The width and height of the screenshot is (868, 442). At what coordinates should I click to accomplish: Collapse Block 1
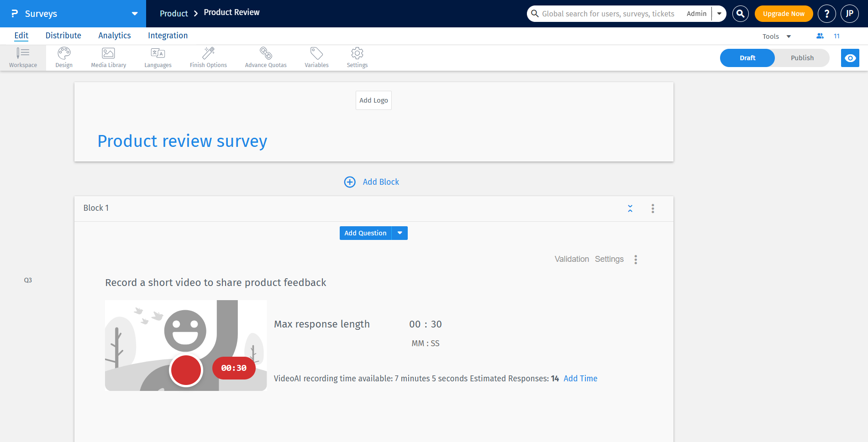(630, 208)
